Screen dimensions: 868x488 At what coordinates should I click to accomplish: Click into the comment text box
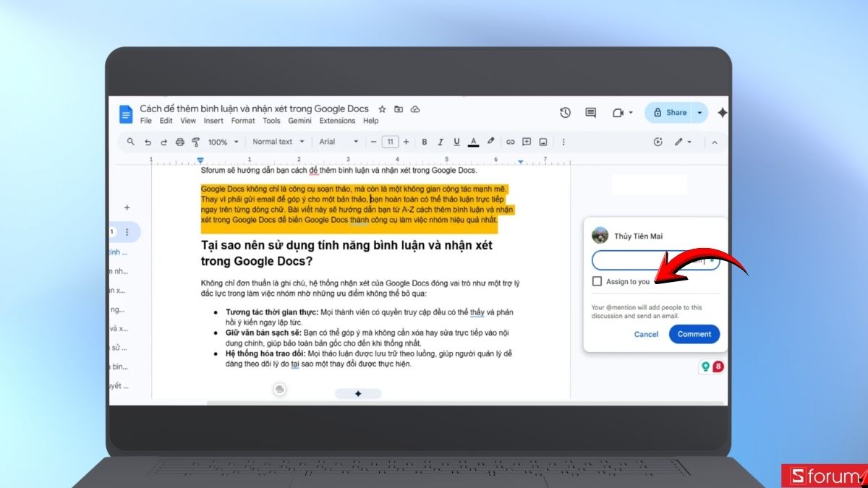655,260
